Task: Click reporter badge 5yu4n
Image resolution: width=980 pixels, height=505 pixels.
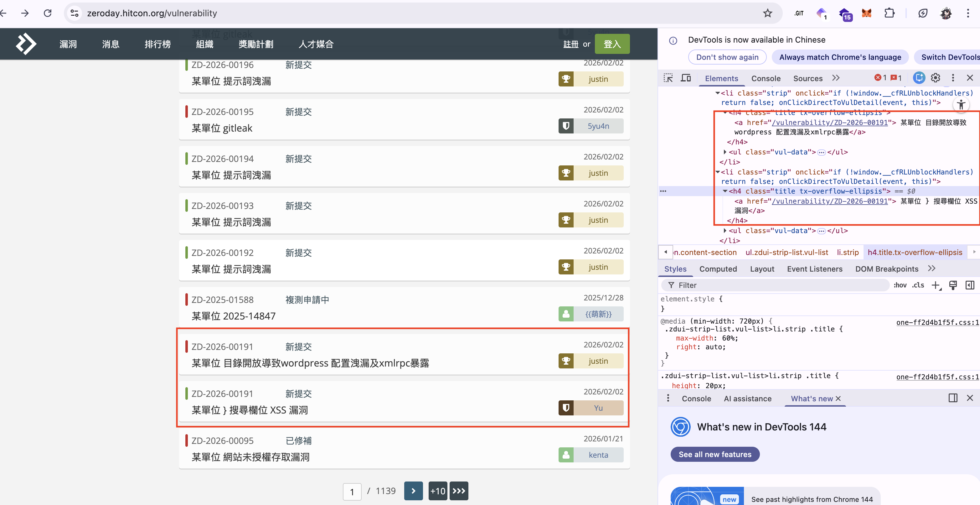Action: tap(591, 126)
